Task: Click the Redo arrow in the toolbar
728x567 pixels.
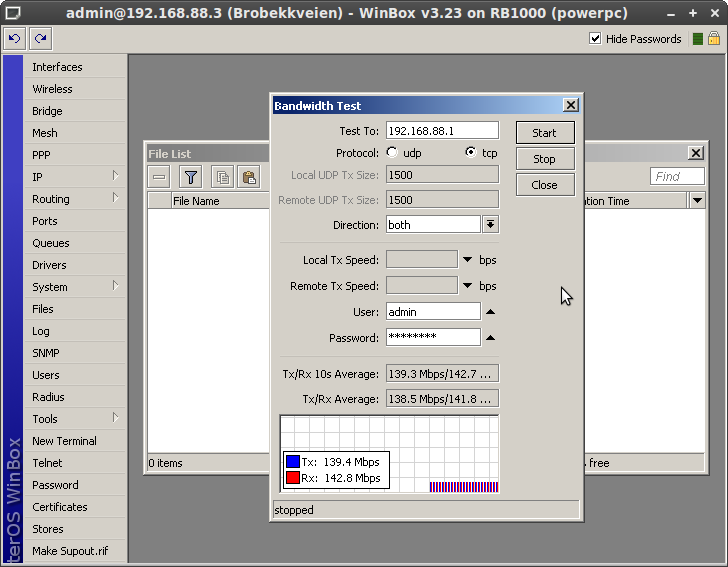Action: (x=41, y=39)
